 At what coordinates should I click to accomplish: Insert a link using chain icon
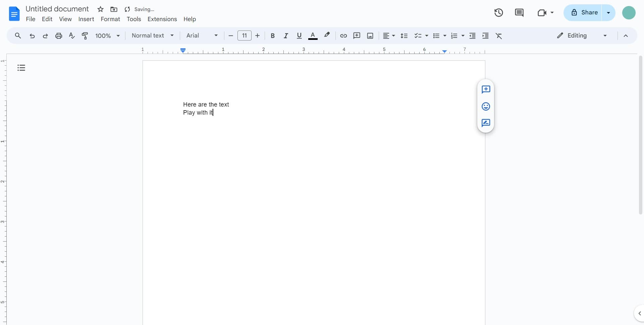(x=343, y=36)
